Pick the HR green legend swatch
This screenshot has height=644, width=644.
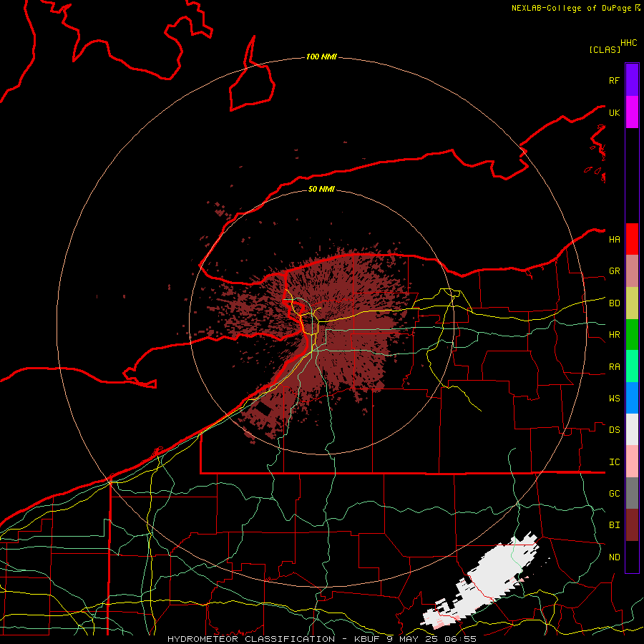pos(632,335)
